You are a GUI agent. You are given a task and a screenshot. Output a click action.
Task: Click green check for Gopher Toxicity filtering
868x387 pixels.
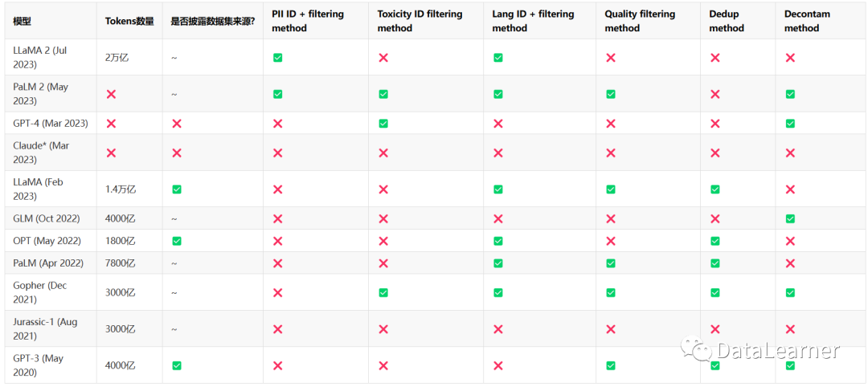click(383, 292)
